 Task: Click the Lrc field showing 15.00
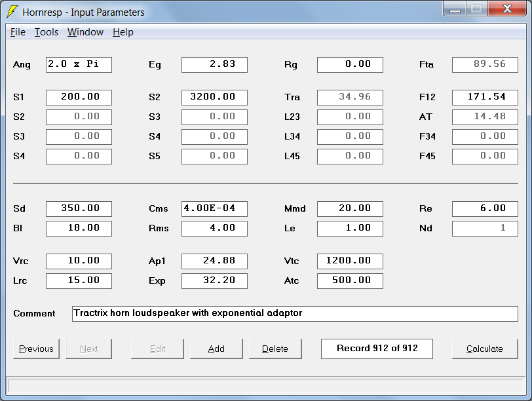[x=79, y=281]
